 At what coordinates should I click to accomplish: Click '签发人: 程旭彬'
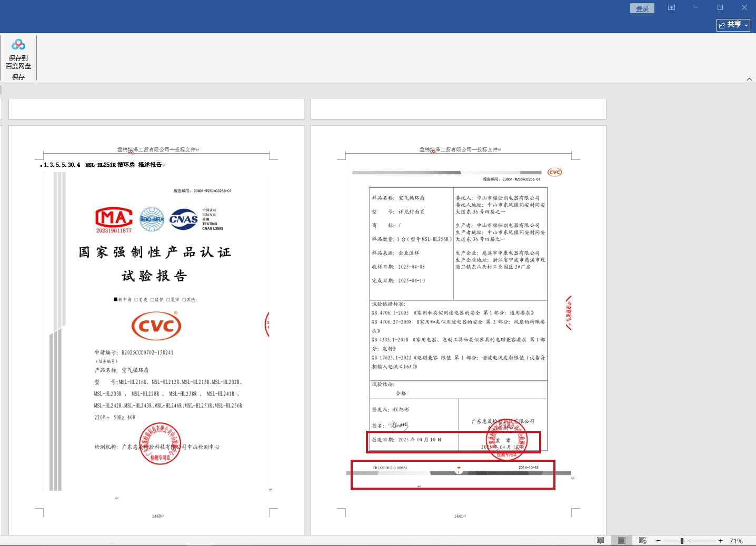[x=390, y=409]
